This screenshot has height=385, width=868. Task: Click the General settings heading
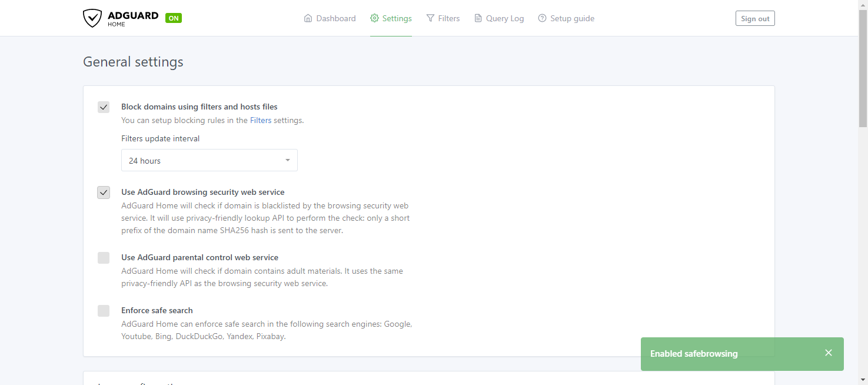[133, 62]
